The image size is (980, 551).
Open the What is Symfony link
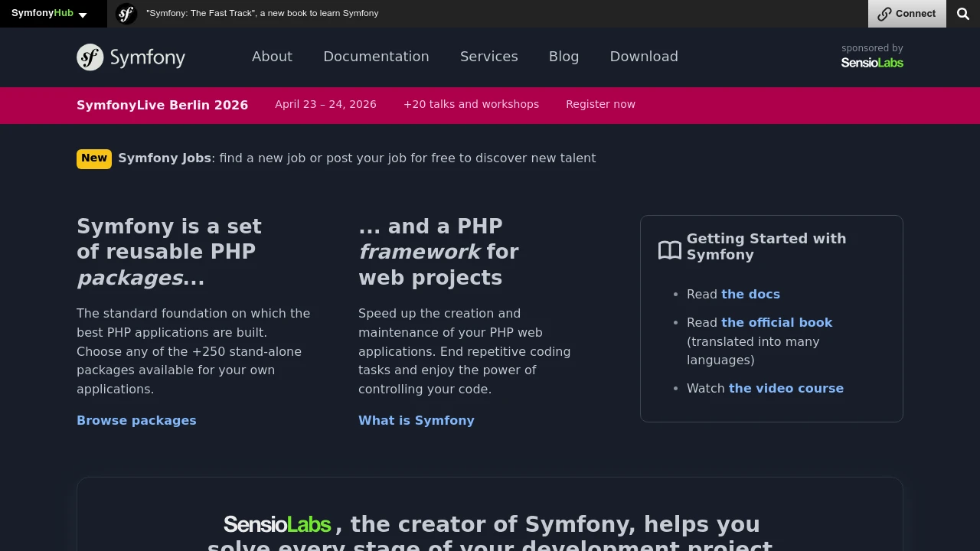(416, 420)
